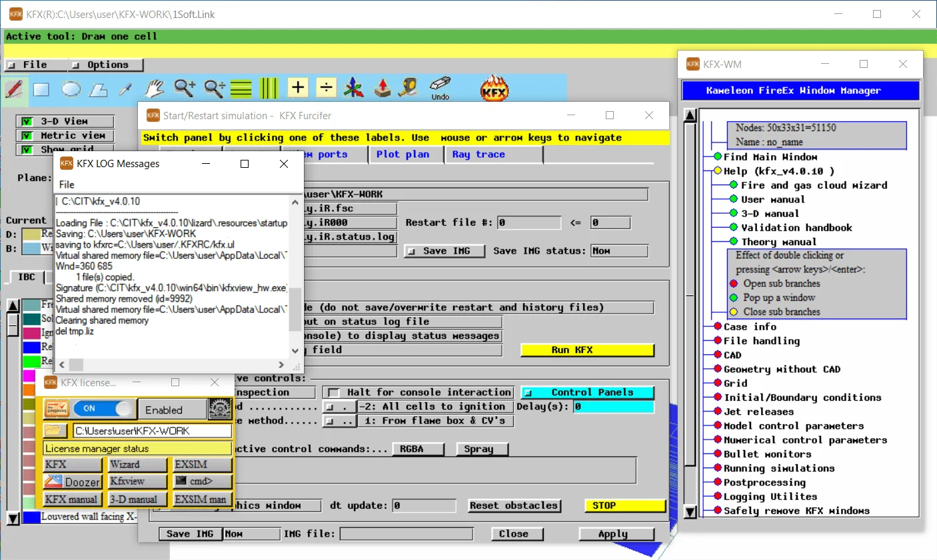
Task: Click the KFX flame logo icon
Action: click(494, 88)
